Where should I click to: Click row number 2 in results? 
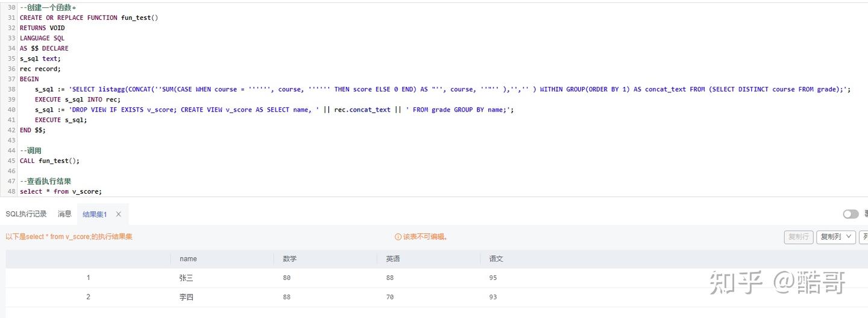point(88,297)
